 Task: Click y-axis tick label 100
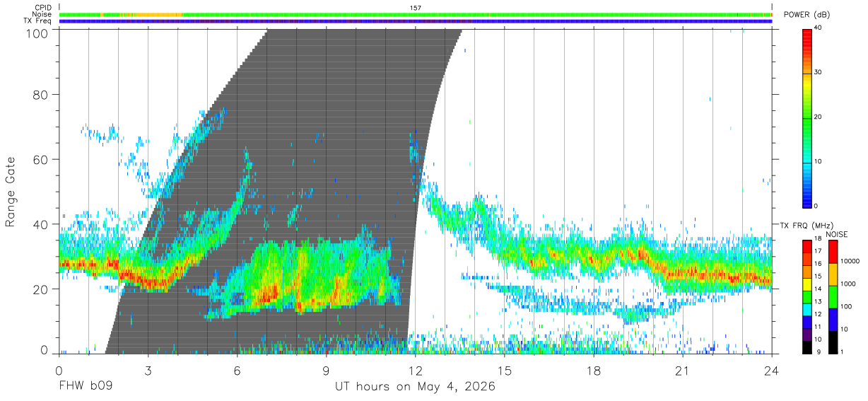[36, 33]
